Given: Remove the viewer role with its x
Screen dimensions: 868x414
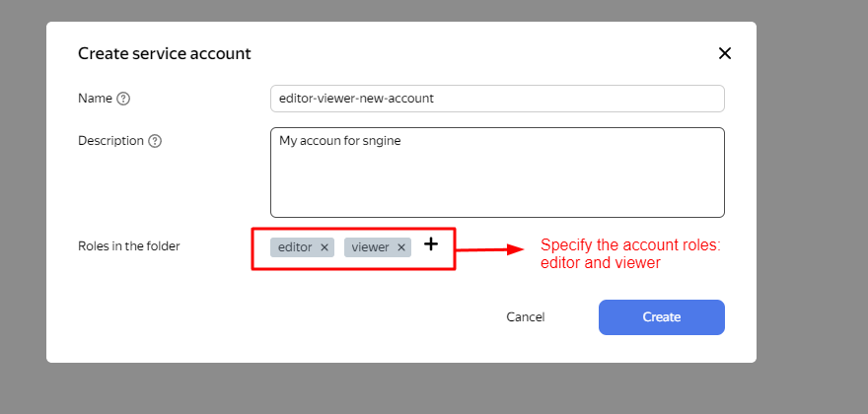Looking at the screenshot, I should [x=401, y=247].
